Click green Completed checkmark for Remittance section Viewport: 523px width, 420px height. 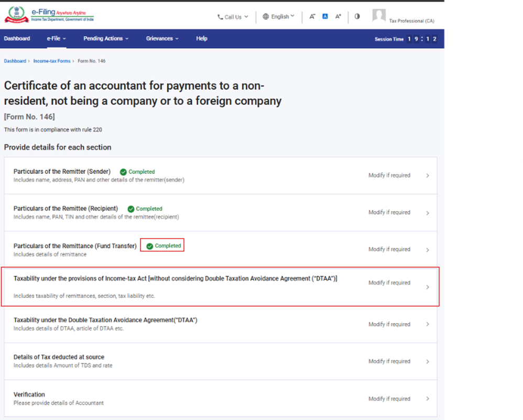[x=150, y=246]
